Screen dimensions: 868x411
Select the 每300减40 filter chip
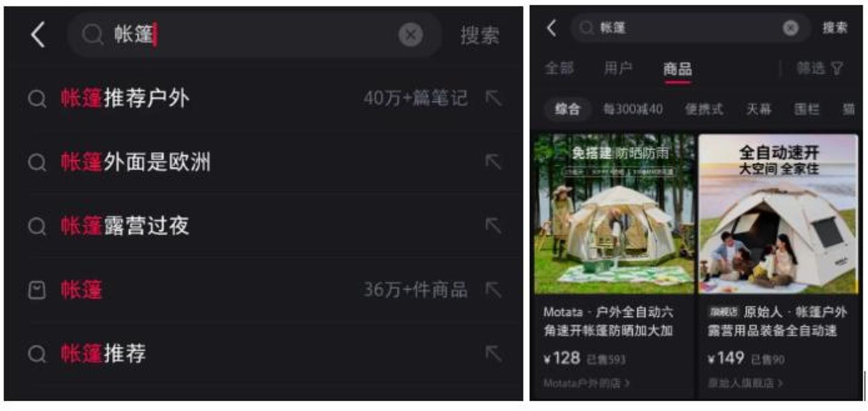633,109
